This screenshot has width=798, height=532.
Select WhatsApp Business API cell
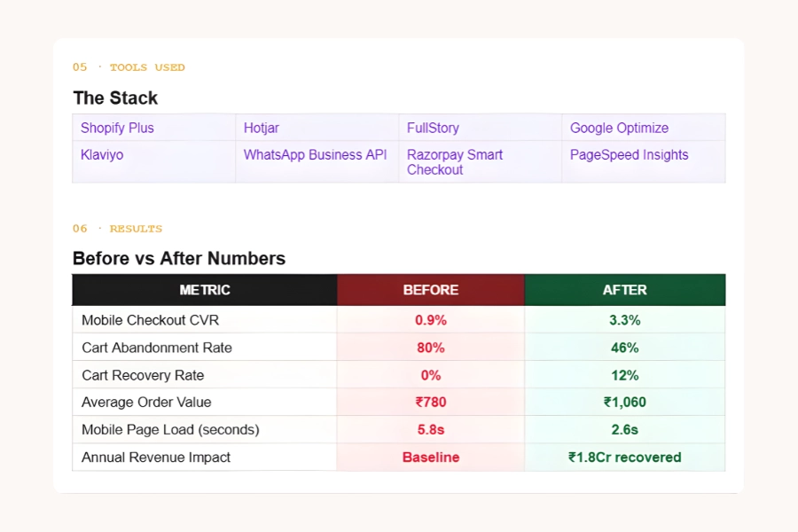pos(315,154)
